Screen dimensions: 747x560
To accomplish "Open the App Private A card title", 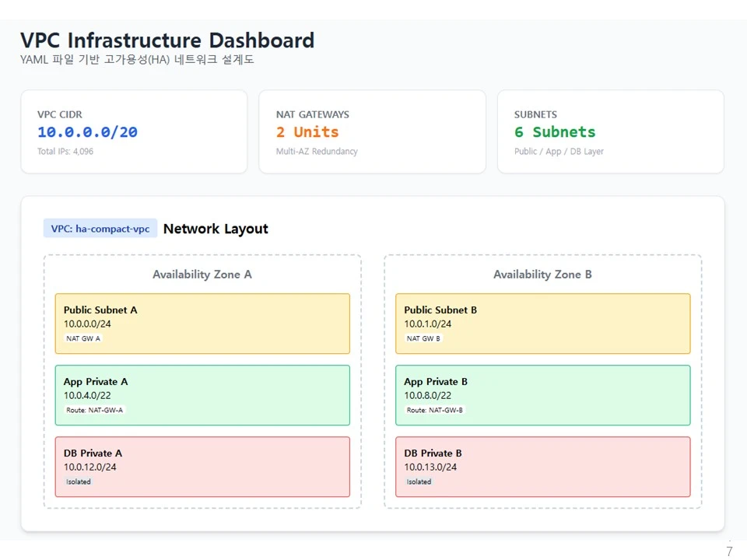I will (x=96, y=382).
